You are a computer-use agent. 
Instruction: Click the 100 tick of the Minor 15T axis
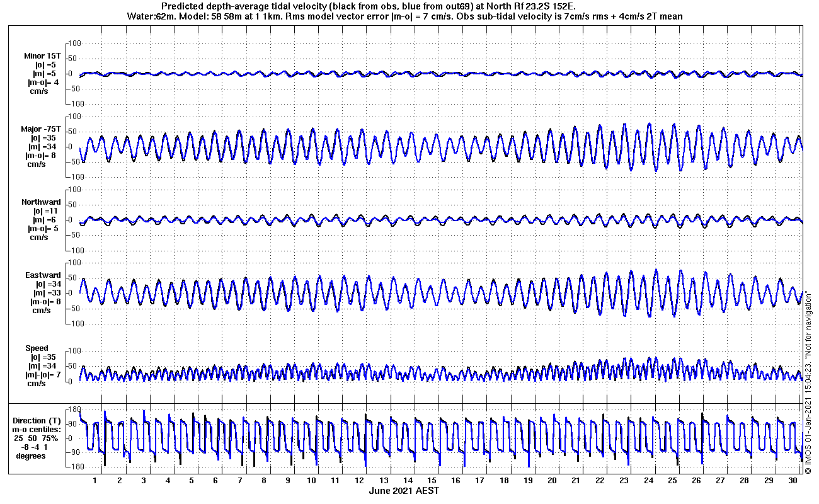(74, 43)
